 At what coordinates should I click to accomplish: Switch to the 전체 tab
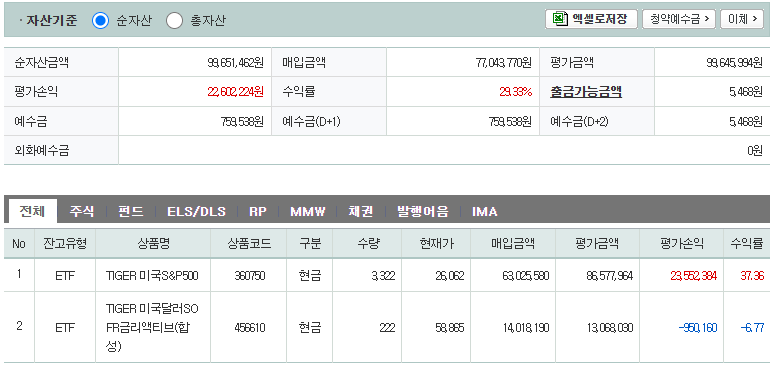(x=32, y=211)
